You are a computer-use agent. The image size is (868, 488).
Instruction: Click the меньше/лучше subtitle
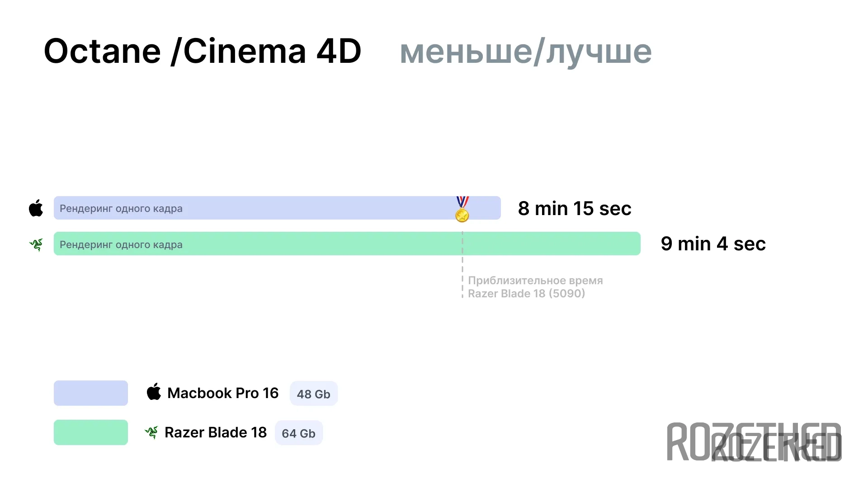(x=526, y=52)
